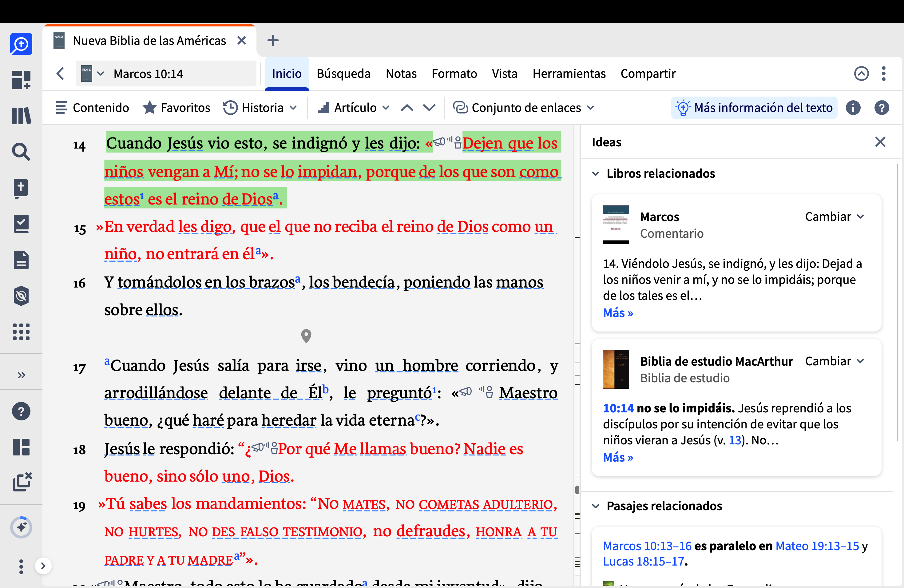
Task: Switch to the Vista tab
Action: [504, 74]
